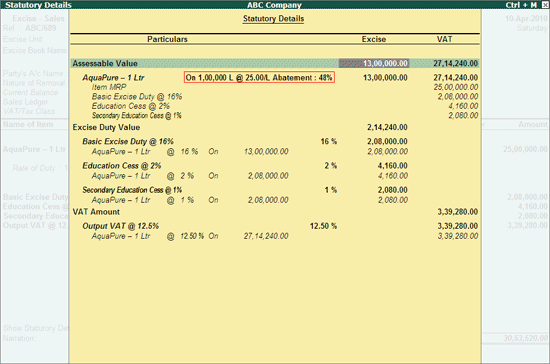
Task: Click voucher total 30,53,520.00 in background
Action: click(525, 338)
